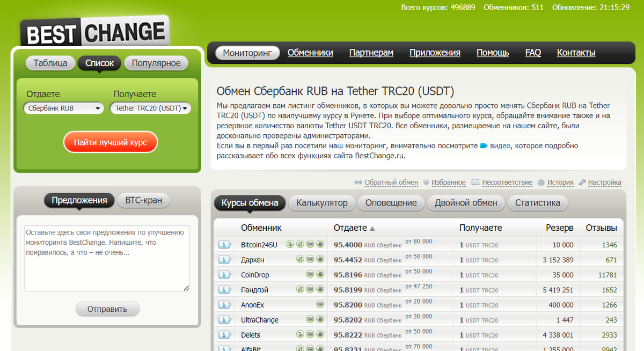Open the Мониторинг menu item
This screenshot has height=351, width=644.
pos(248,53)
